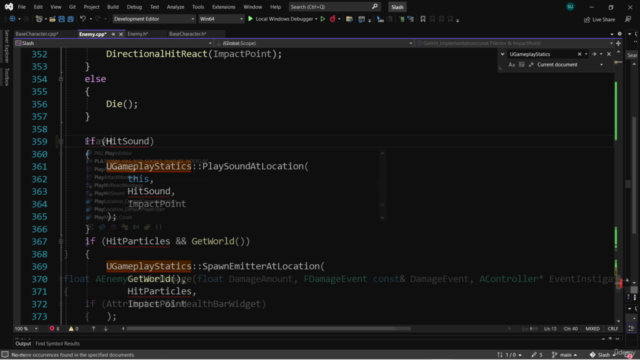Undo the last edit

coord(83,19)
